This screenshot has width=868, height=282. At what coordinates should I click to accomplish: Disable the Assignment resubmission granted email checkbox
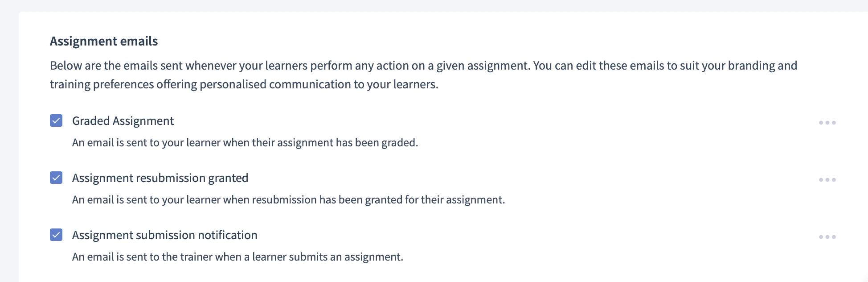pyautogui.click(x=56, y=178)
